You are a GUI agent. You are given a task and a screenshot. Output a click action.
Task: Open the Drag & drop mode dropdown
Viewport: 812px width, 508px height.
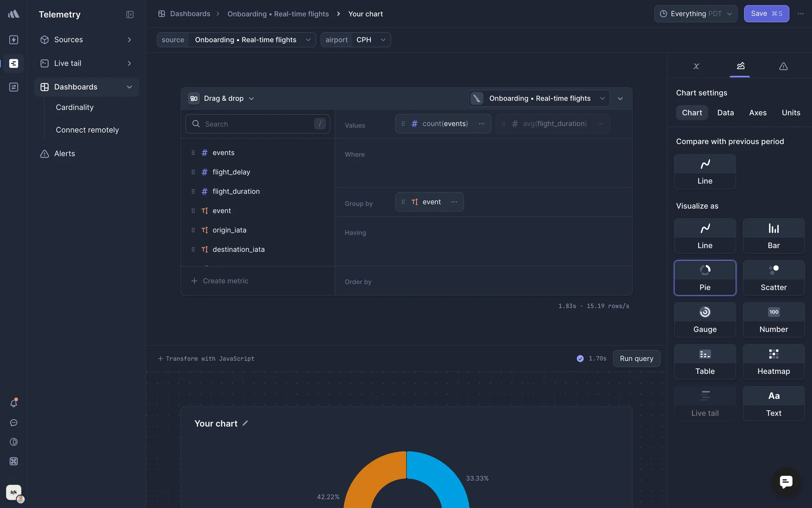coord(223,98)
